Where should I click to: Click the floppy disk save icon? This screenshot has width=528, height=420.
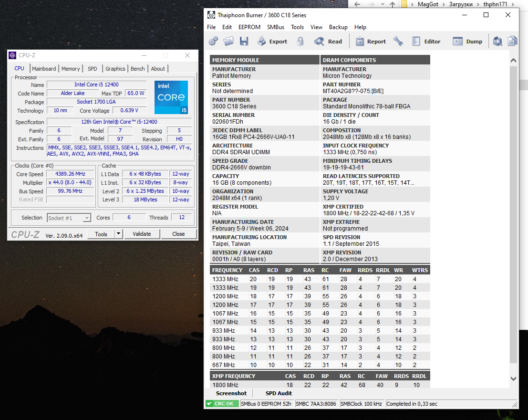pyautogui.click(x=244, y=41)
